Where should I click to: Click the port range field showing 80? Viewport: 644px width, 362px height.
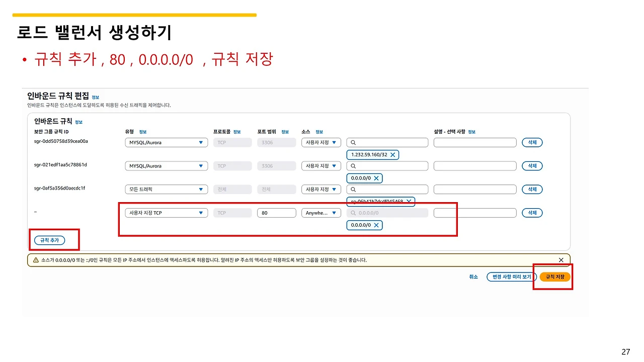coord(276,213)
